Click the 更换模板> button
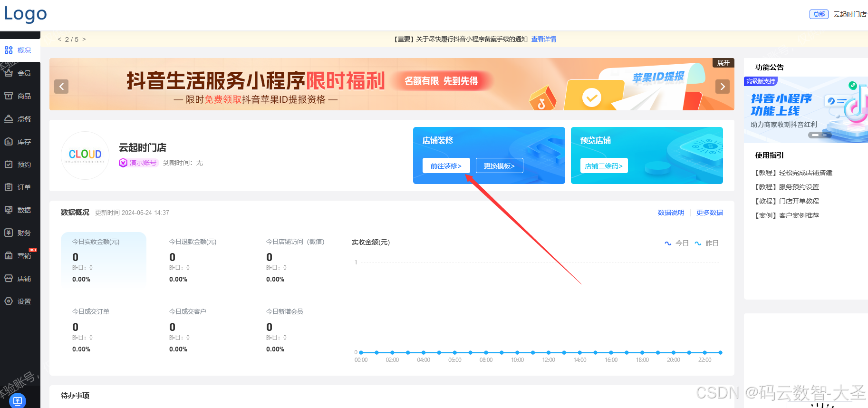 click(x=499, y=165)
